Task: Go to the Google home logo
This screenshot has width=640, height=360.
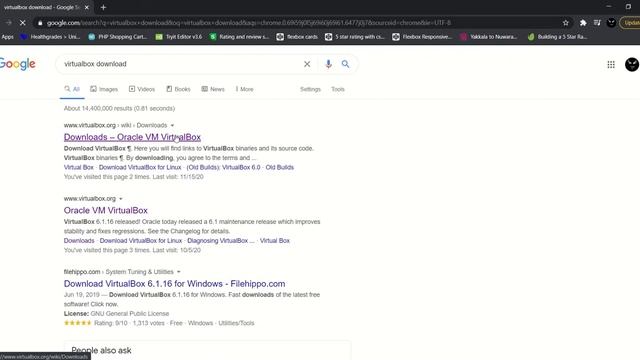Action: [18, 64]
